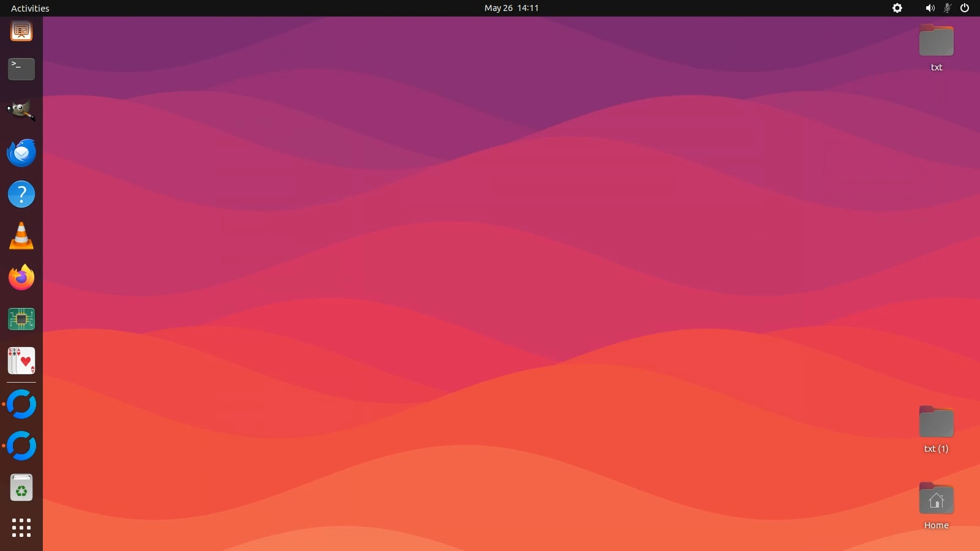Click the volume speaker indicator
This screenshot has height=551, width=980.
pos(930,8)
